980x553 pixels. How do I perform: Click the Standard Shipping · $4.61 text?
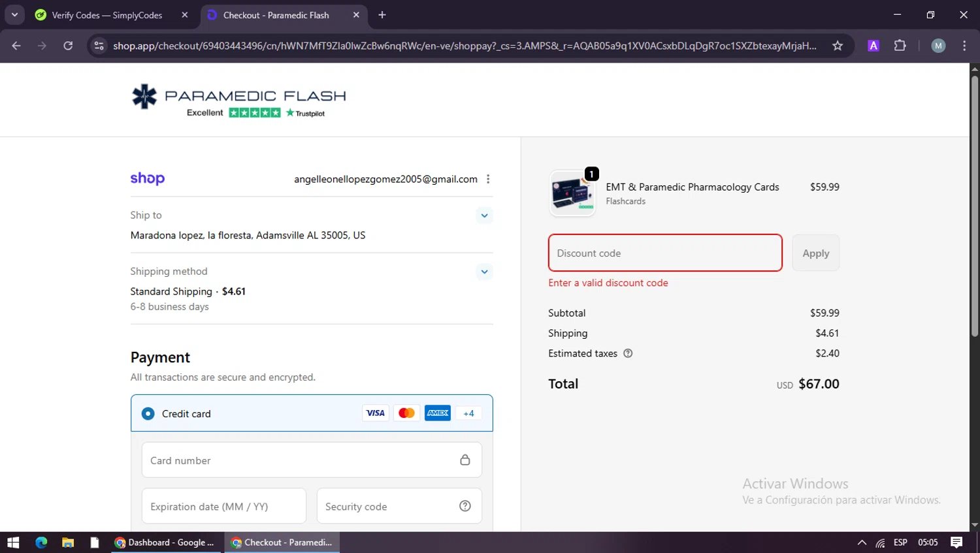pos(188,291)
